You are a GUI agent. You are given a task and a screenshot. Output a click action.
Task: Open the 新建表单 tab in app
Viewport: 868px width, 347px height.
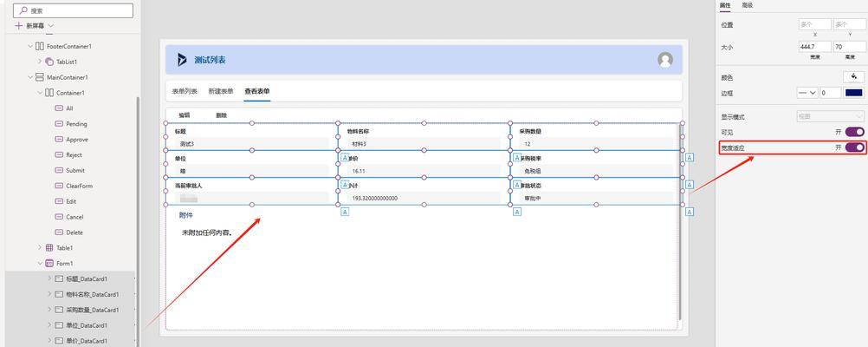pyautogui.click(x=221, y=91)
